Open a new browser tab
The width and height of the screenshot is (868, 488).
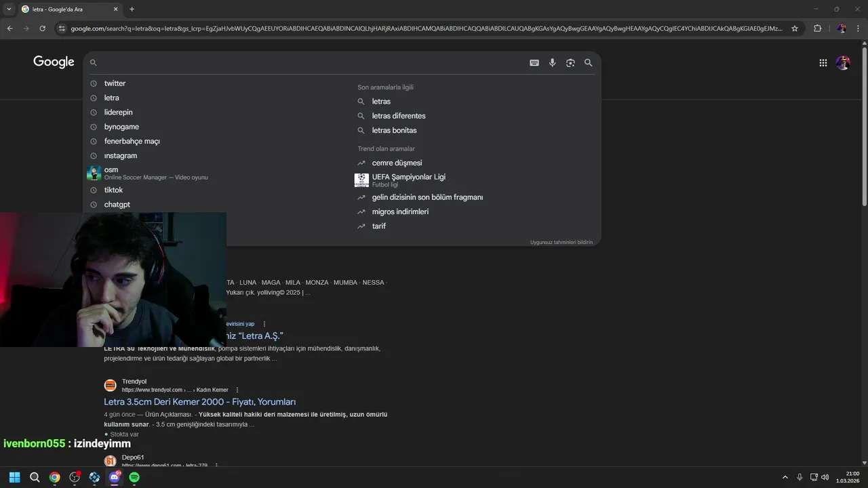click(132, 9)
